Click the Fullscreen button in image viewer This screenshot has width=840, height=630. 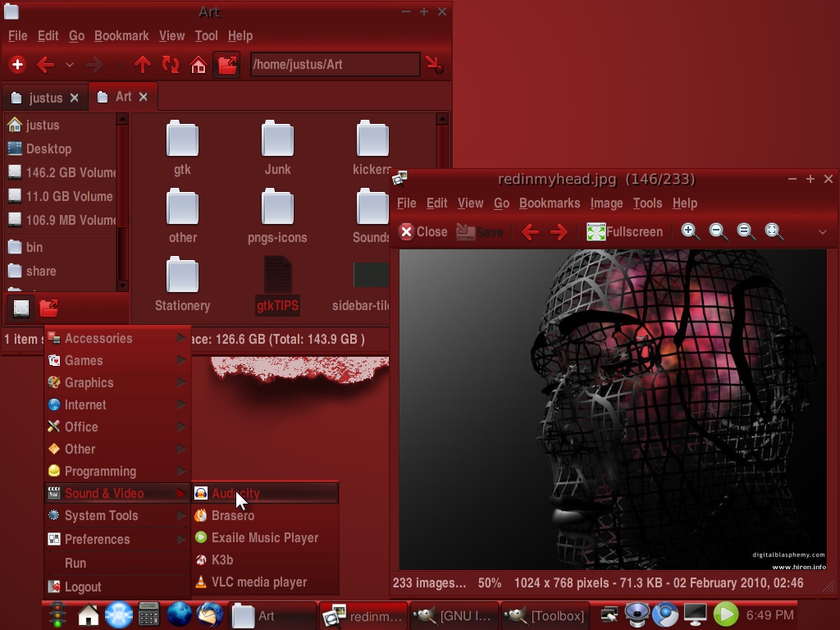point(624,232)
